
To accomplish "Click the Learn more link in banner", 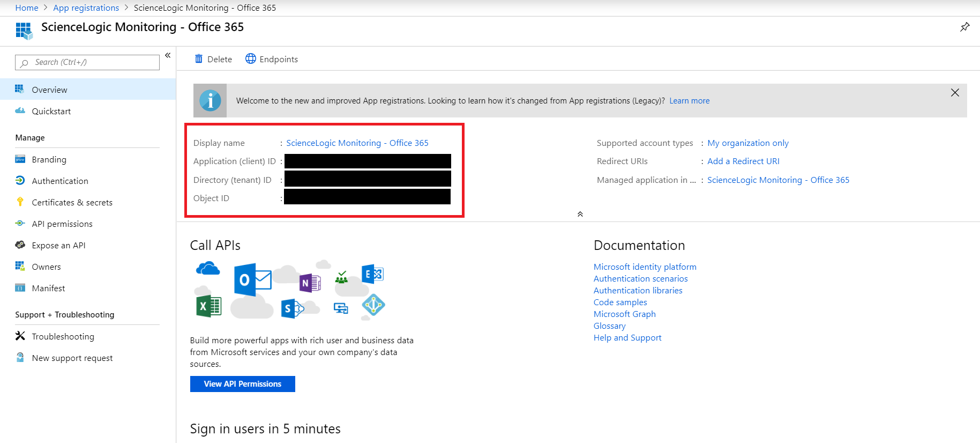I will tap(689, 101).
